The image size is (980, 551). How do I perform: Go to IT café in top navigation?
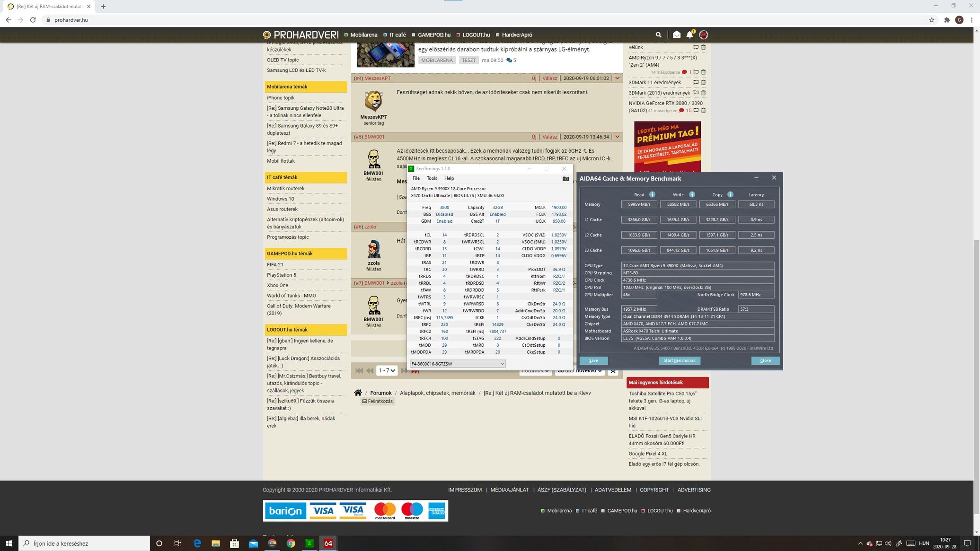397,35
